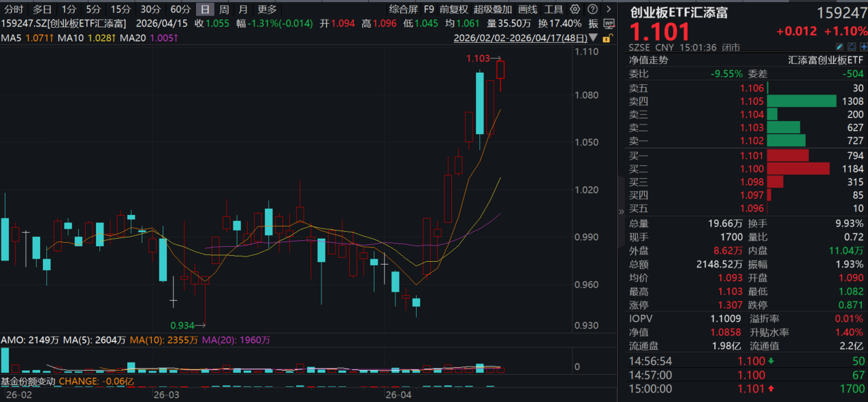The image size is (868, 402).
Task: Click the blue pencil edit icon
Action: coord(839,46)
